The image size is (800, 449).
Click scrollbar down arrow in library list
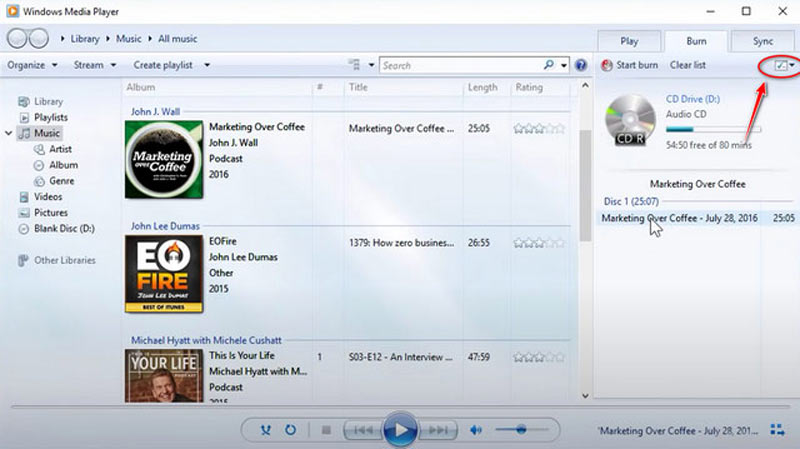[585, 396]
